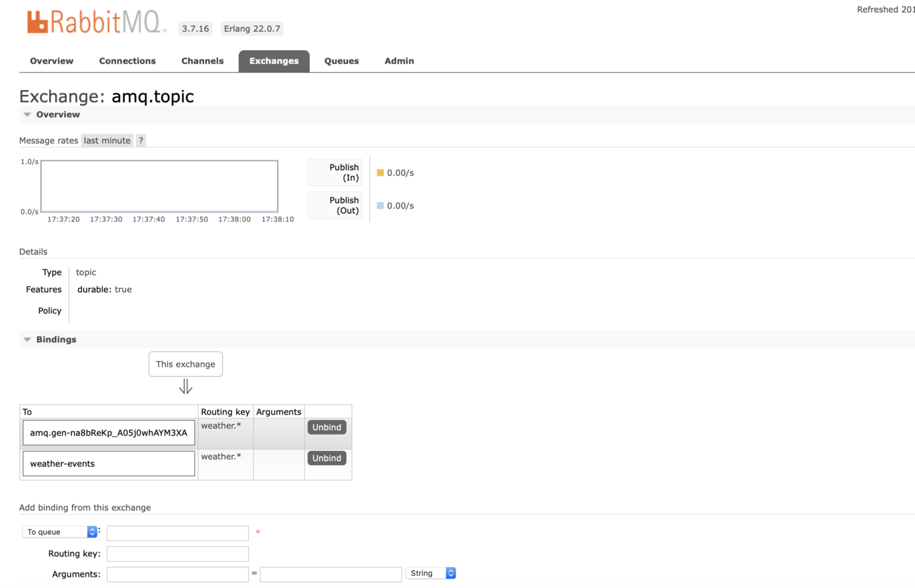Unbind the weather-events queue
Image resolution: width=915 pixels, height=588 pixels.
(327, 458)
